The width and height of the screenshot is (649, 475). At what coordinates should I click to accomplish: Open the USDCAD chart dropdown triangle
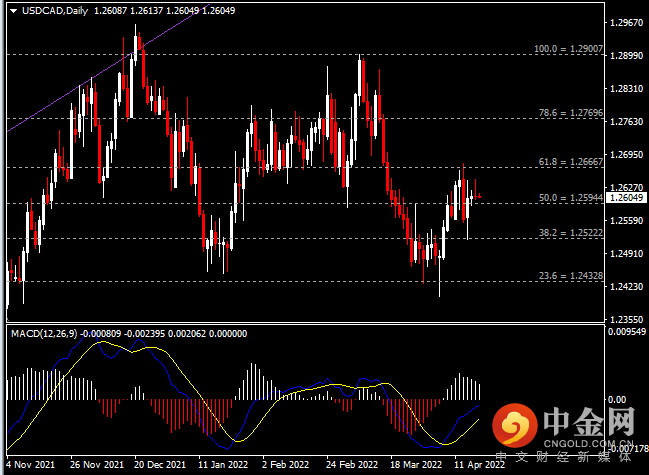pos(14,11)
